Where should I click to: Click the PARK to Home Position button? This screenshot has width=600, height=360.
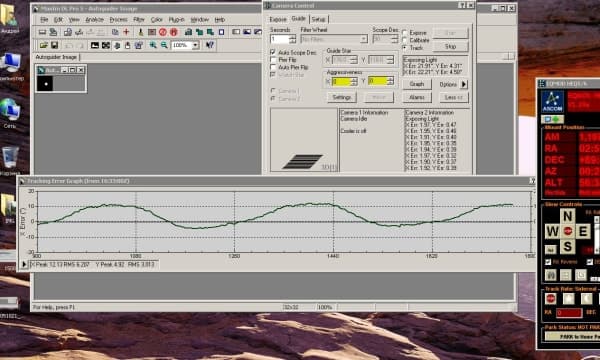[x=572, y=337]
